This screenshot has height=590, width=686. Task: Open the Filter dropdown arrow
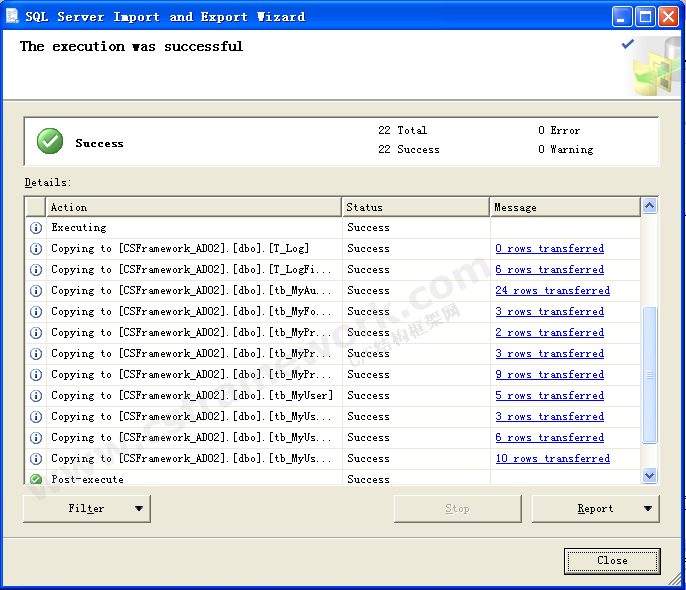pyautogui.click(x=139, y=509)
